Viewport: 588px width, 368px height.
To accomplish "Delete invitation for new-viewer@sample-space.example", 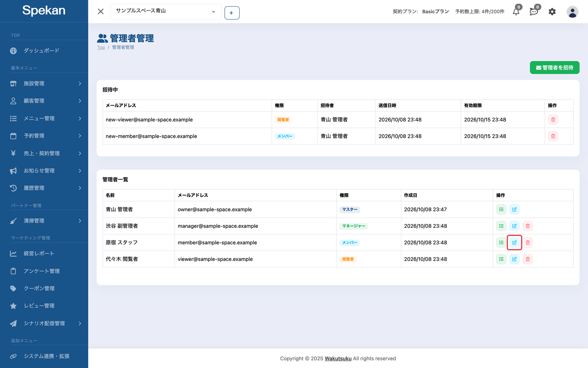I will click(553, 120).
